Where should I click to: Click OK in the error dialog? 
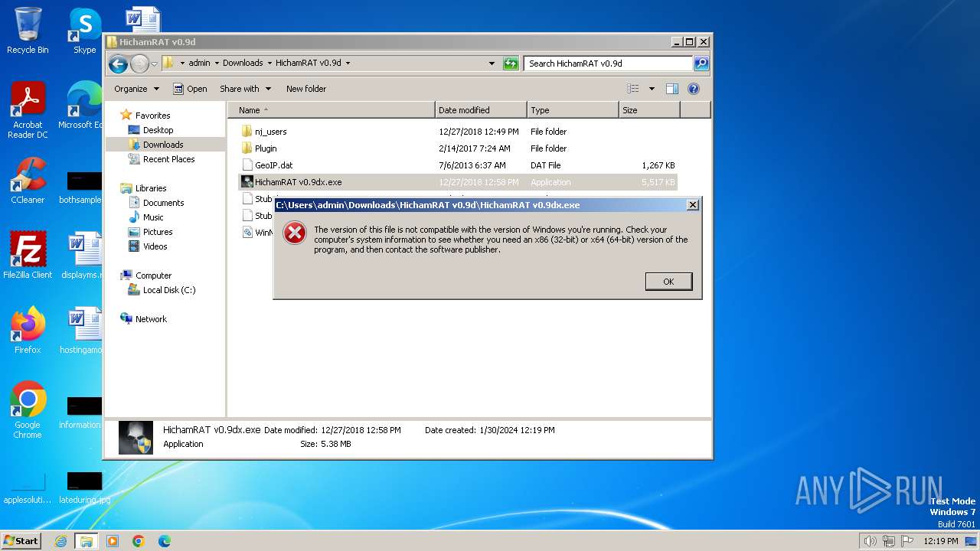pyautogui.click(x=668, y=282)
